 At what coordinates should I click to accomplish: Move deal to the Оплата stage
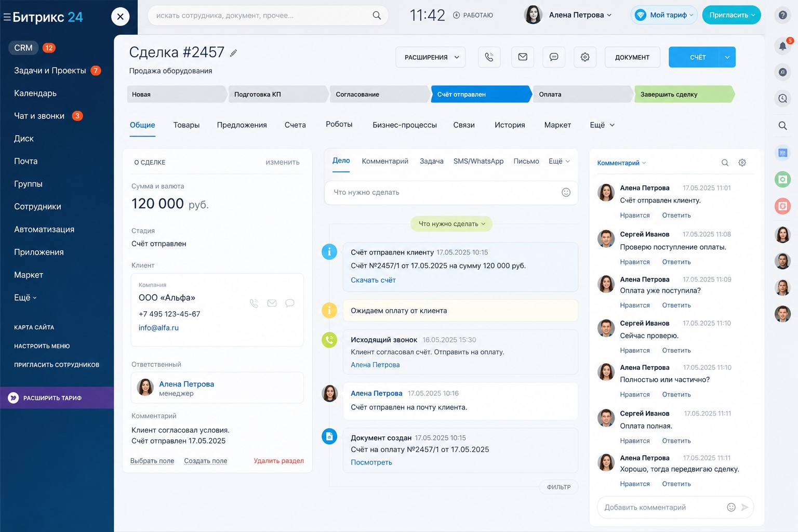tap(583, 94)
